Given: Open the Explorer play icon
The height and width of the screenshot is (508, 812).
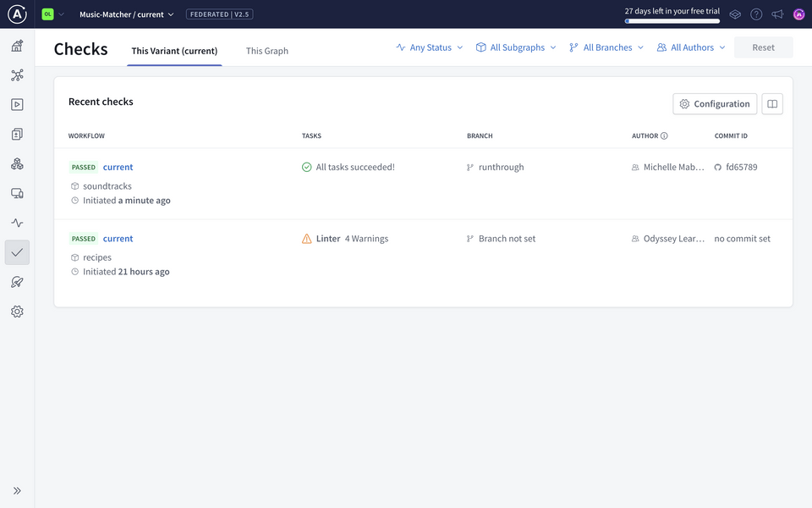Looking at the screenshot, I should [x=16, y=103].
